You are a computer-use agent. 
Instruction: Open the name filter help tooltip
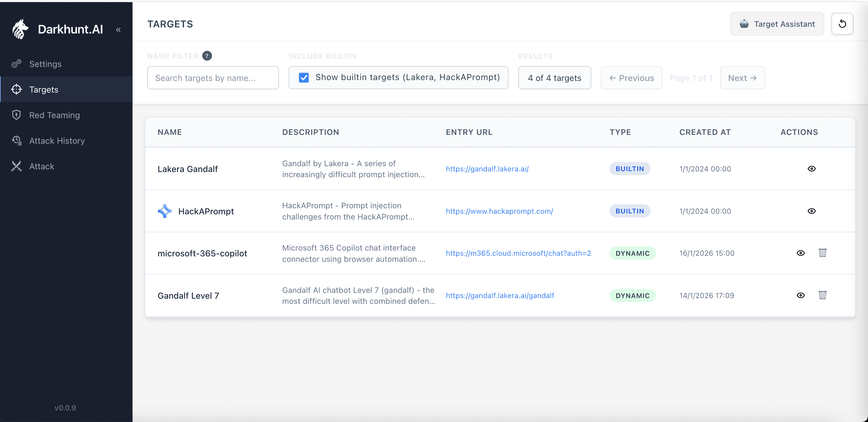tap(207, 56)
